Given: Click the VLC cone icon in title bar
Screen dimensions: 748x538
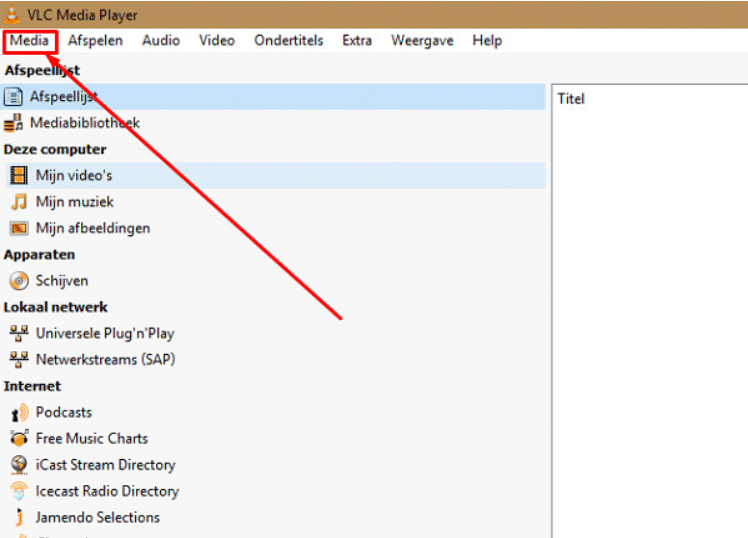Looking at the screenshot, I should coord(11,14).
